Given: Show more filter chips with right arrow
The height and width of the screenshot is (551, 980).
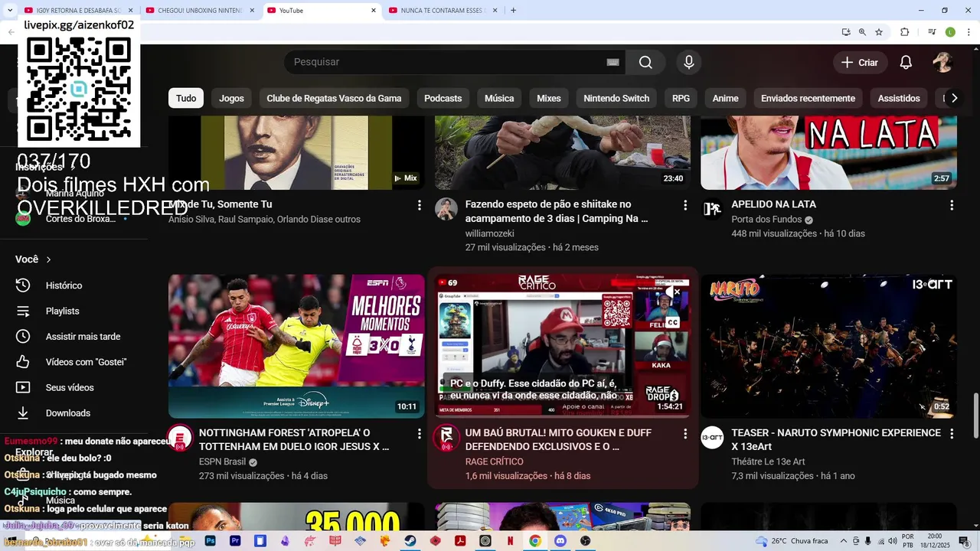Looking at the screenshot, I should pos(954,98).
